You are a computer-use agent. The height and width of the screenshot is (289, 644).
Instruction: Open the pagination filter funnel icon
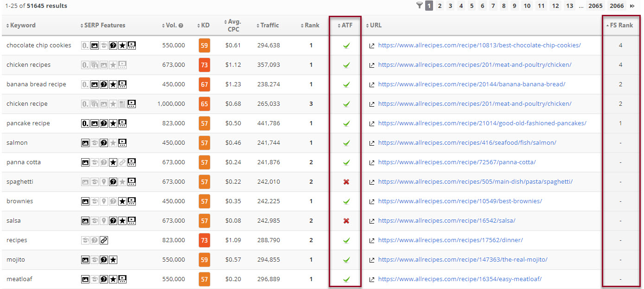[x=419, y=6]
